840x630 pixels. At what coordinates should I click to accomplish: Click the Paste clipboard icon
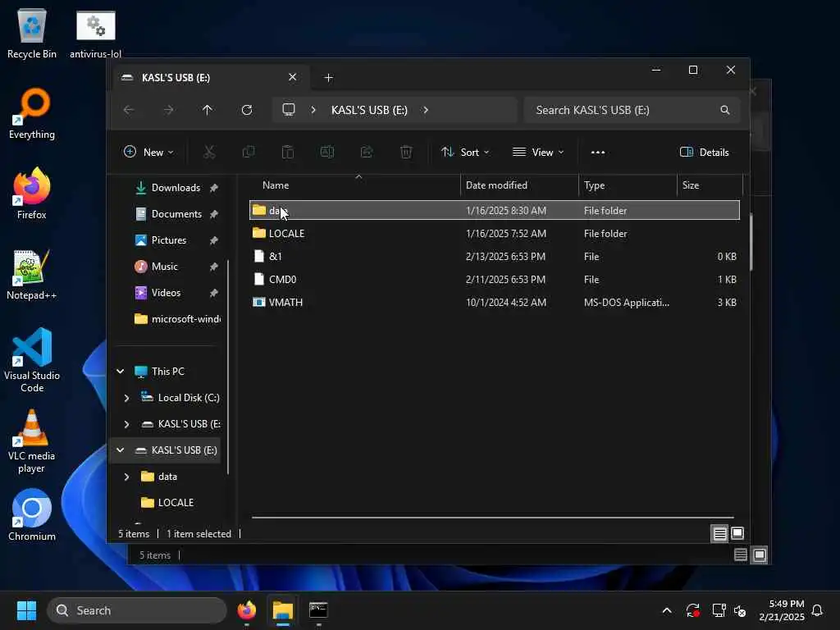click(288, 152)
